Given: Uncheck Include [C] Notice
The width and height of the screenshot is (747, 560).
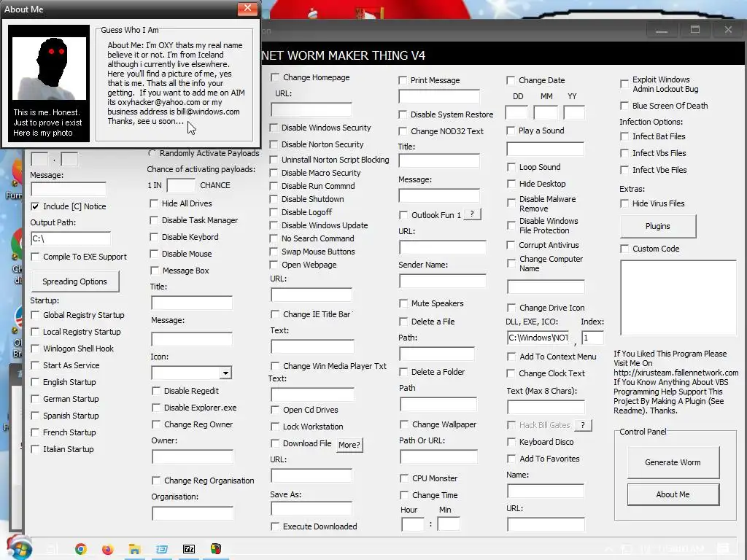Looking at the screenshot, I should [35, 206].
